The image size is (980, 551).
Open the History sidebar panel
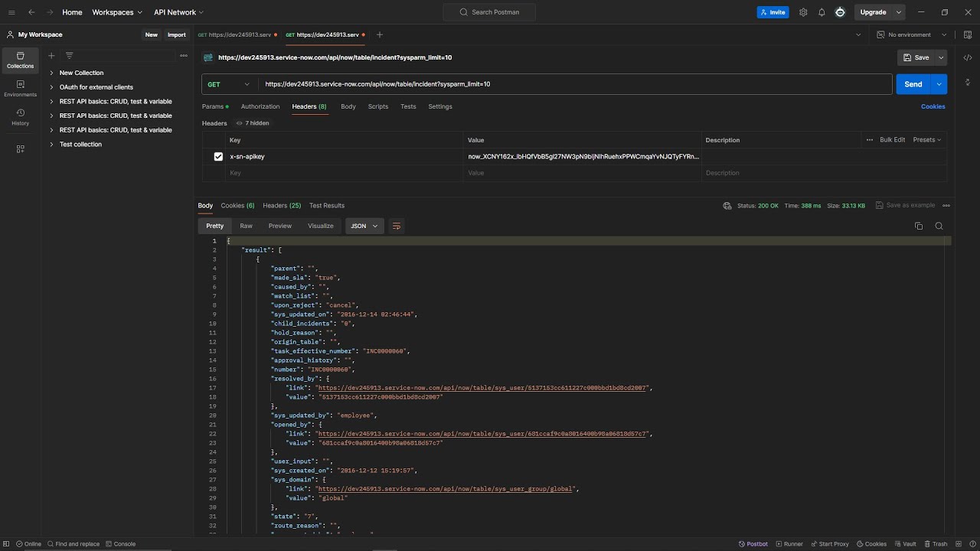[21, 117]
